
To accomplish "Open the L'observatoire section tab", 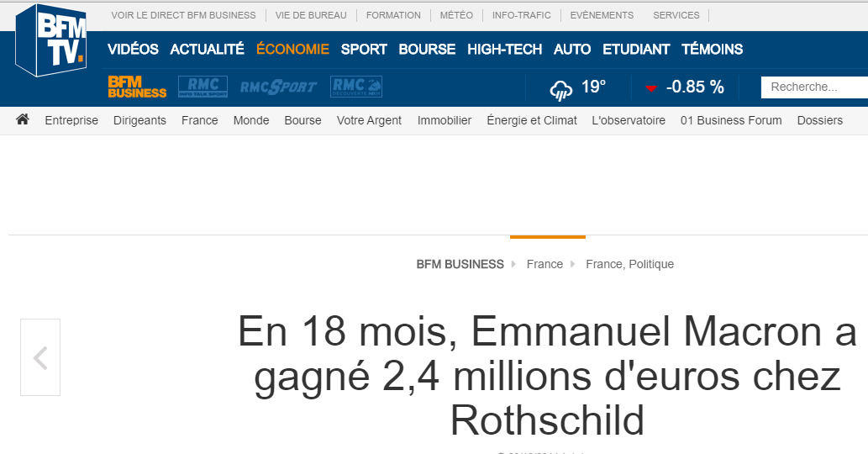I will tap(629, 120).
